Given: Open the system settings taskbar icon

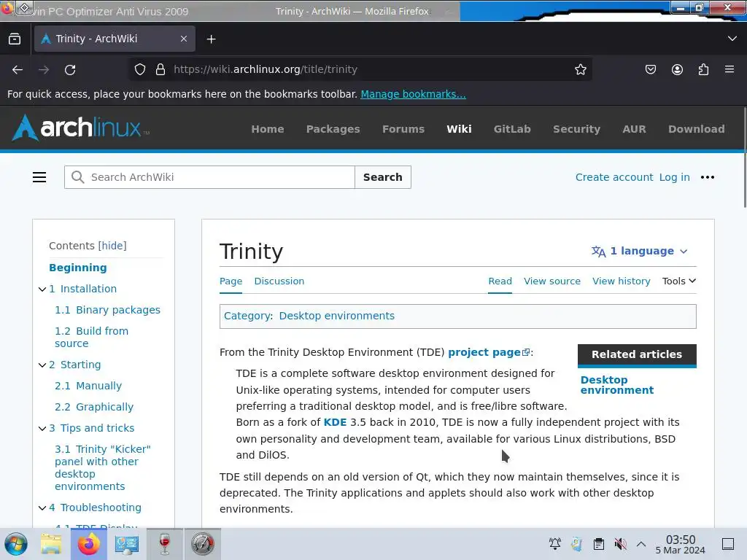Looking at the screenshot, I should (127, 544).
